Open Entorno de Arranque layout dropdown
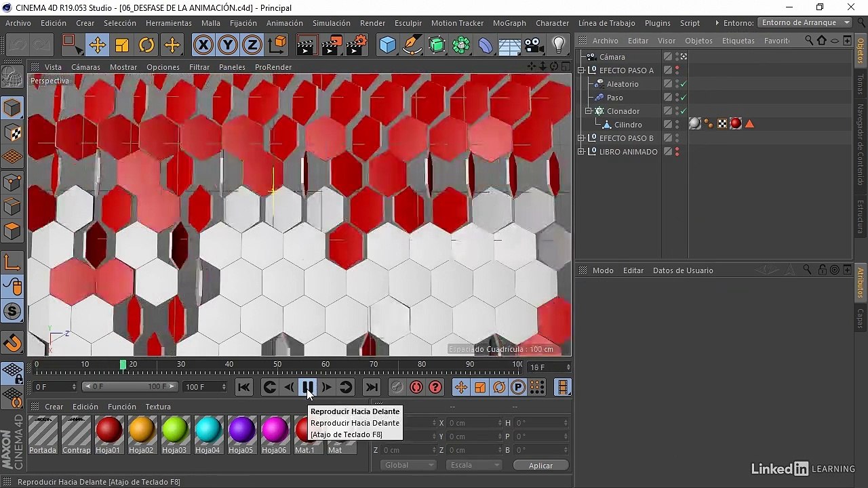868x488 pixels. tap(805, 23)
